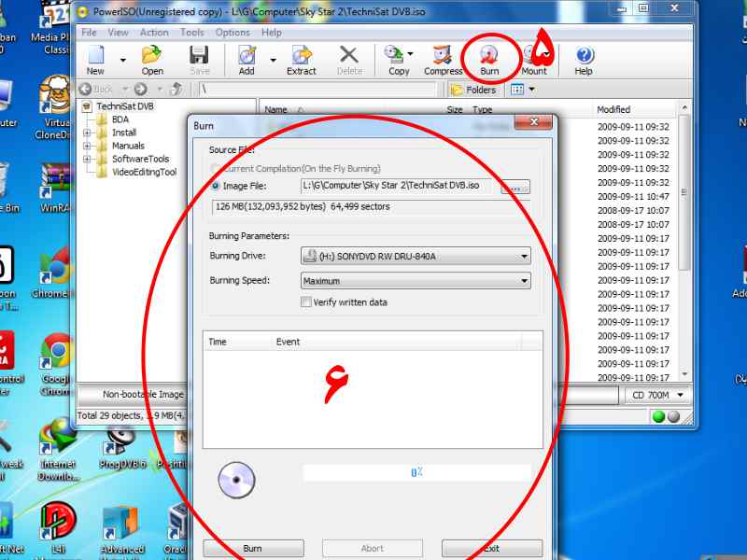Click the disc icon in Burn dialog
The image size is (747, 560).
pyautogui.click(x=237, y=480)
